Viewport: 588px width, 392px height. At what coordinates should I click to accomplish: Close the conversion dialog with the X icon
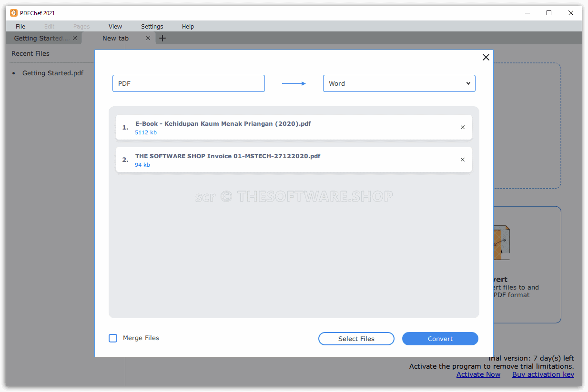click(x=486, y=57)
